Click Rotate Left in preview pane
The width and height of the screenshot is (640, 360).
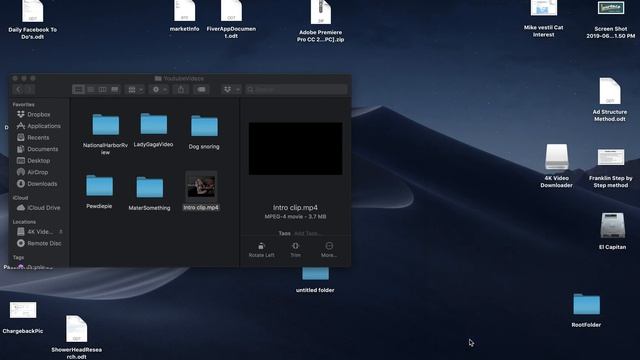[x=261, y=250]
